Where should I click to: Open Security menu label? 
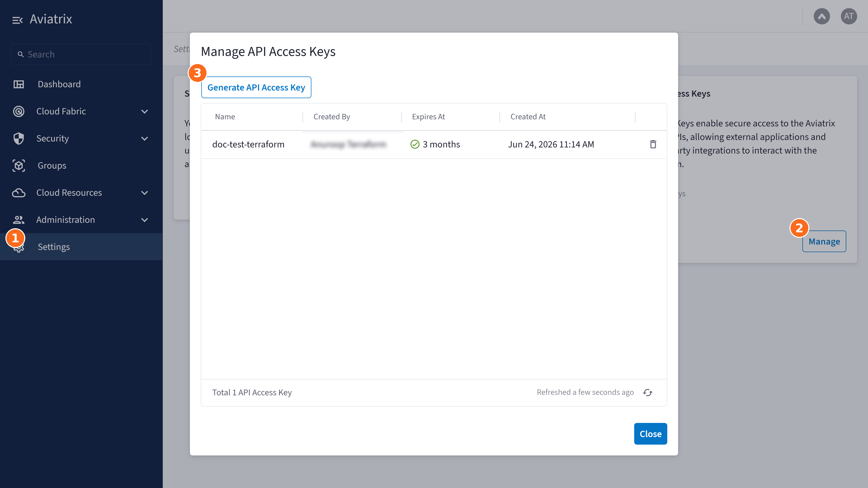53,138
